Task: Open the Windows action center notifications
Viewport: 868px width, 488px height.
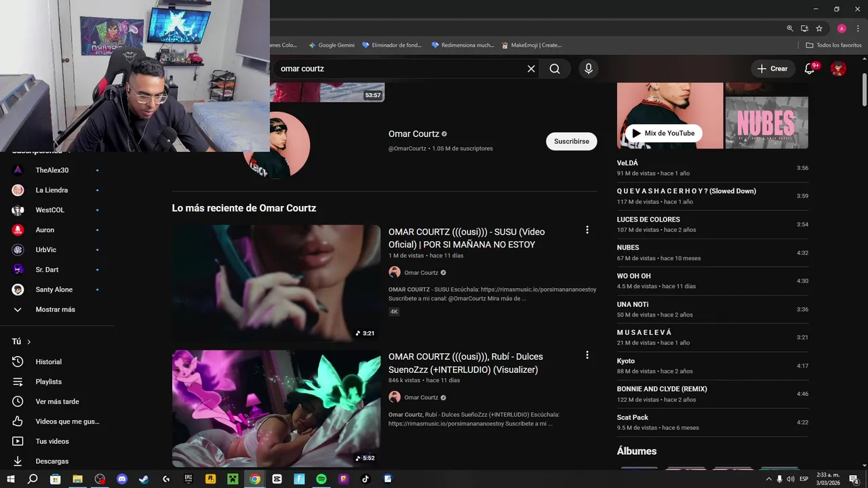Action: (x=854, y=479)
